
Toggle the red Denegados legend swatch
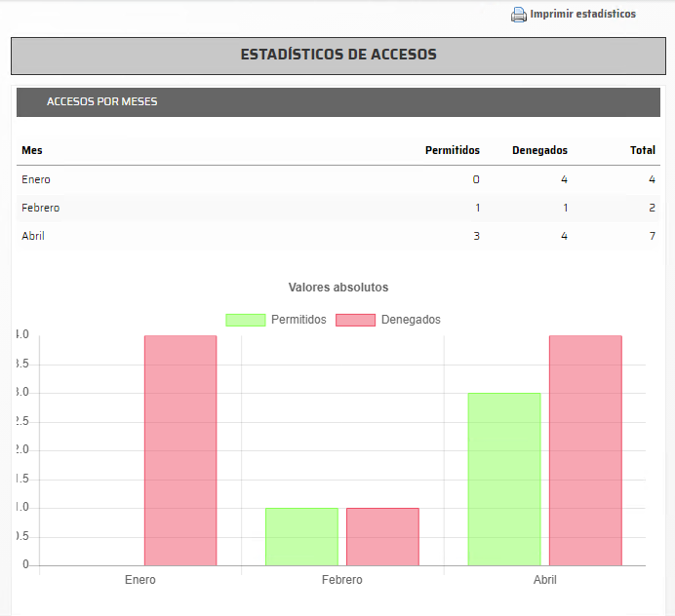point(356,320)
